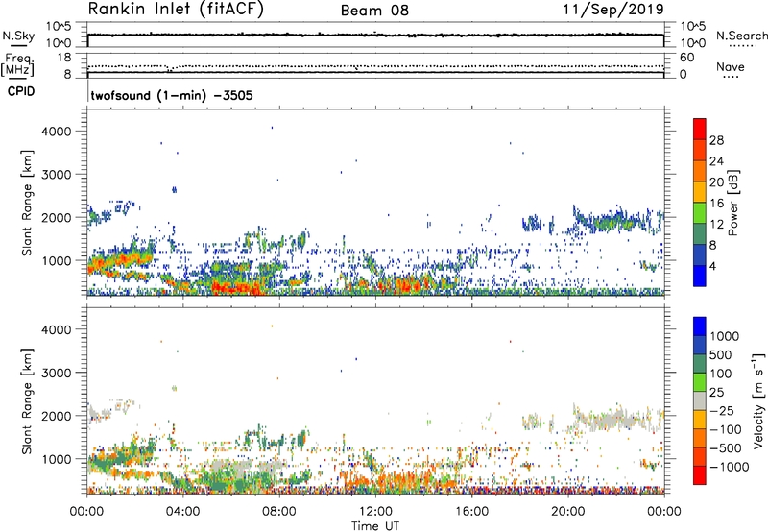Click the '4' tick on the Power scale
Viewport: 768px width, 532px height.
point(713,266)
